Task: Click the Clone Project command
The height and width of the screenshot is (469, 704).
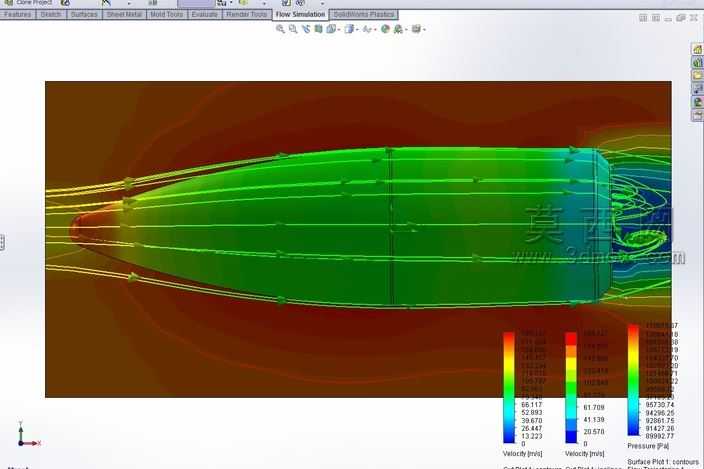Action: [29, 3]
